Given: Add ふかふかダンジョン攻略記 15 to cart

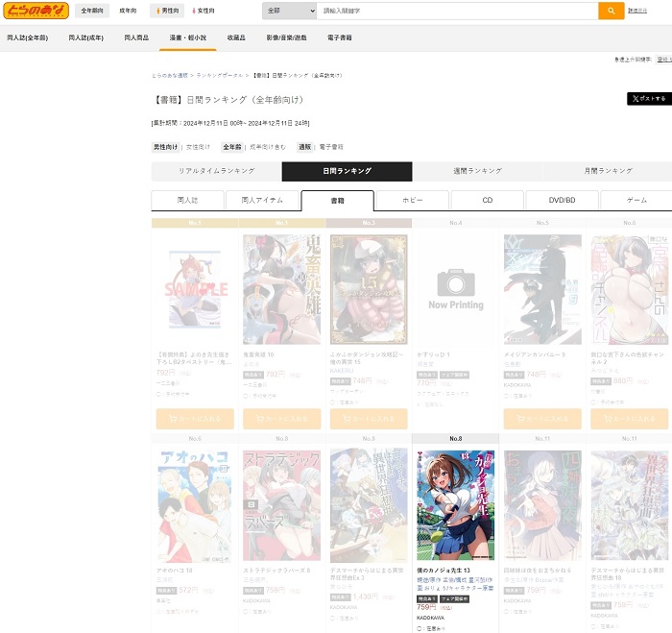Looking at the screenshot, I should (369, 419).
